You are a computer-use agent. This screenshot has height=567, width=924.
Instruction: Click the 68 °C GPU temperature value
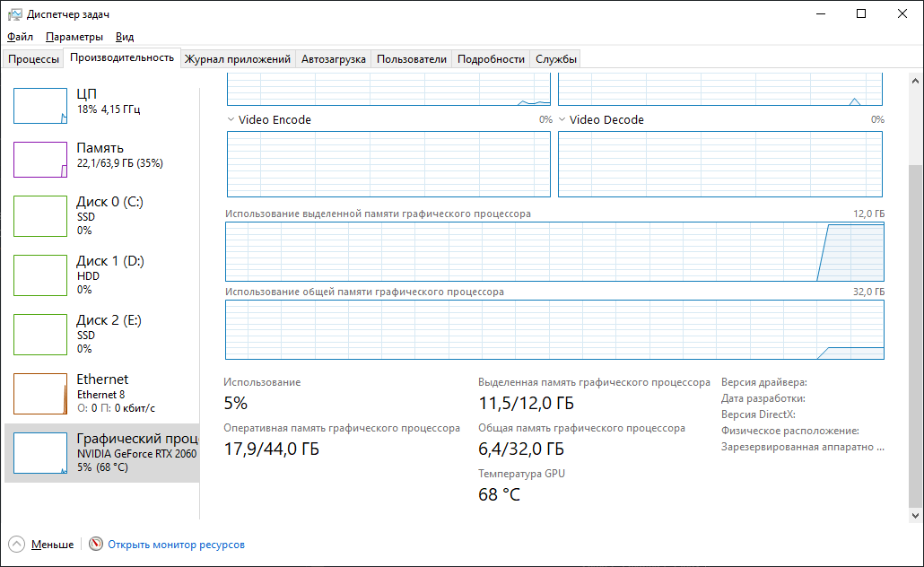click(499, 494)
